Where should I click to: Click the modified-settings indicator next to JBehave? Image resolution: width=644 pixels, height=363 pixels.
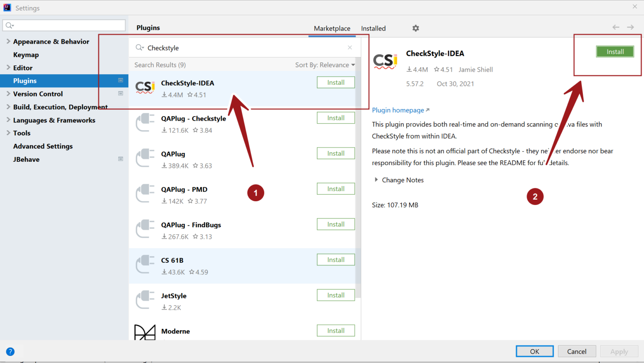120,159
